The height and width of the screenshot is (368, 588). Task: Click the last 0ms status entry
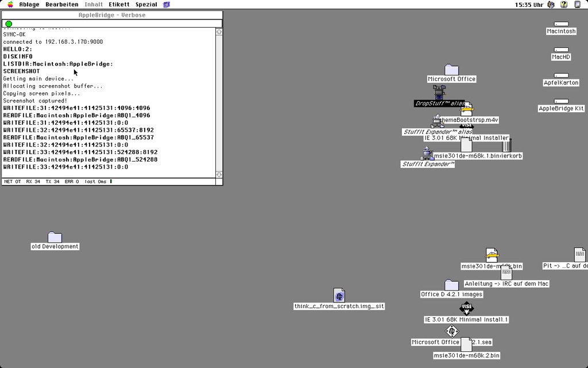(x=96, y=182)
